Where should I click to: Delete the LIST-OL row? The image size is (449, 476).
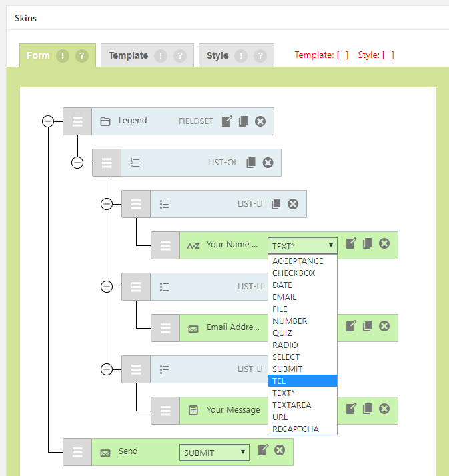point(268,163)
